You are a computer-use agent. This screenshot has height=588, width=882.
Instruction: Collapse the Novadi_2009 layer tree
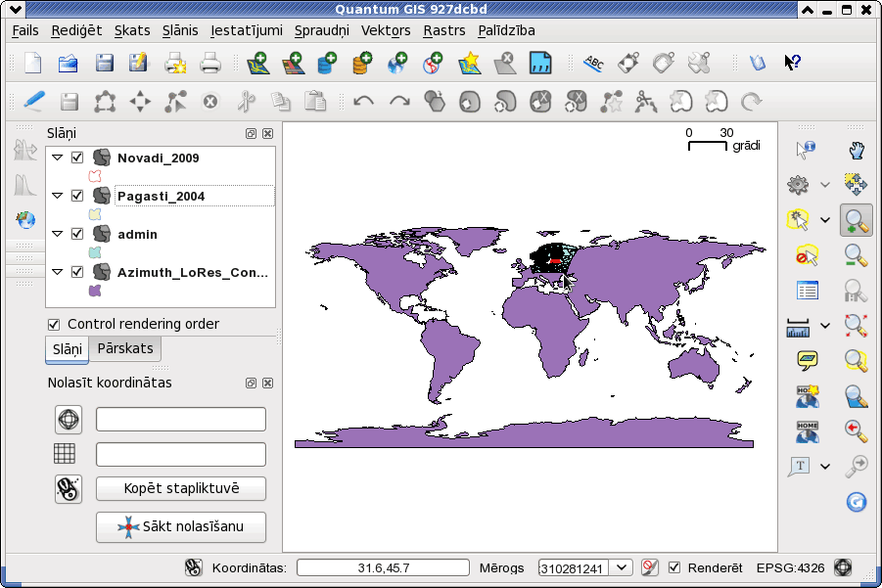(x=58, y=158)
